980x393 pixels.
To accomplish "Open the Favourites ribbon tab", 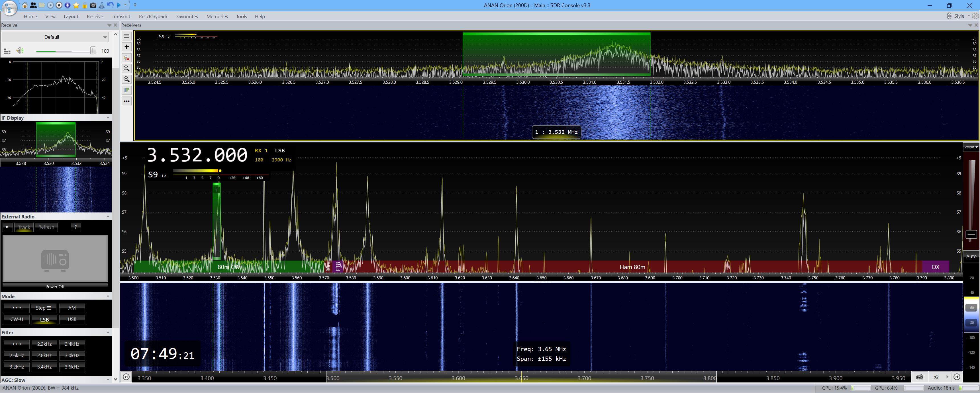I will click(x=187, y=16).
